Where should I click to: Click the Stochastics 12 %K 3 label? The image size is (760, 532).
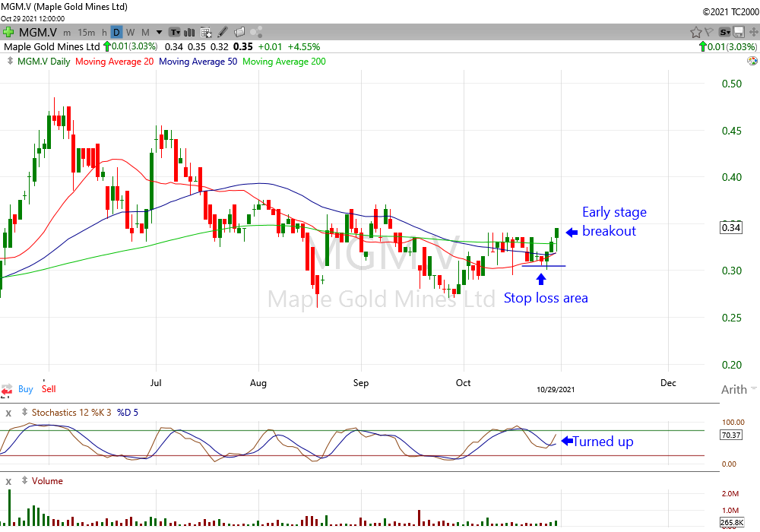coord(71,413)
